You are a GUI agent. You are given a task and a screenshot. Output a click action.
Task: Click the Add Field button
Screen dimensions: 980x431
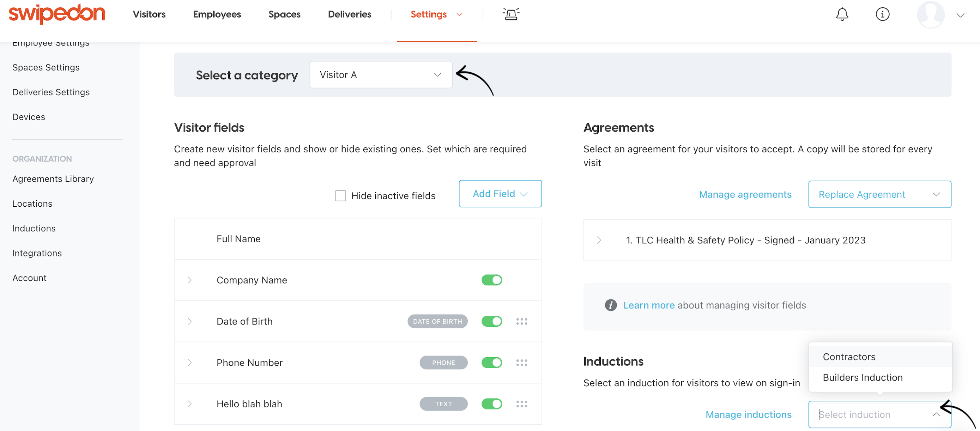[500, 194]
